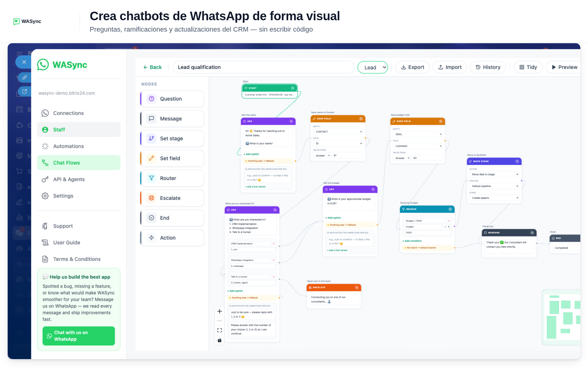The image size is (588, 368).
Task: Close the WASync side panel
Action: tap(24, 62)
